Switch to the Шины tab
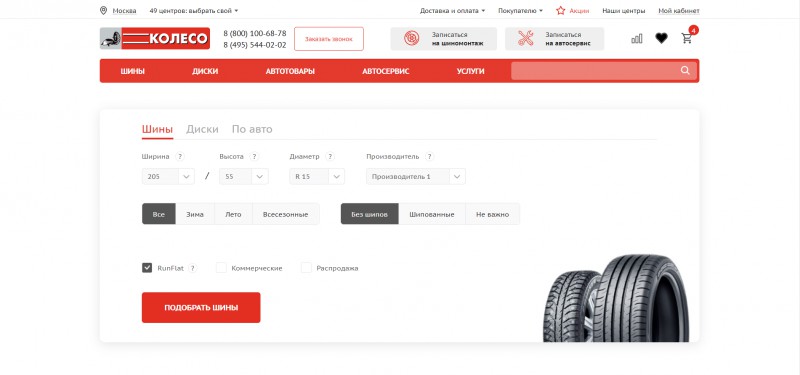The image size is (800, 375). pos(157,130)
